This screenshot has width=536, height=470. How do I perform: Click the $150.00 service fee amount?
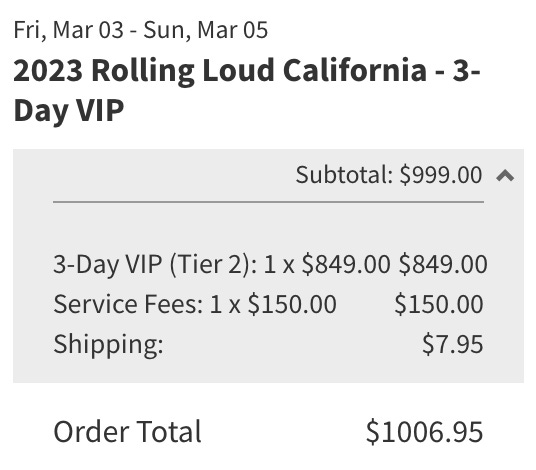[x=439, y=304]
